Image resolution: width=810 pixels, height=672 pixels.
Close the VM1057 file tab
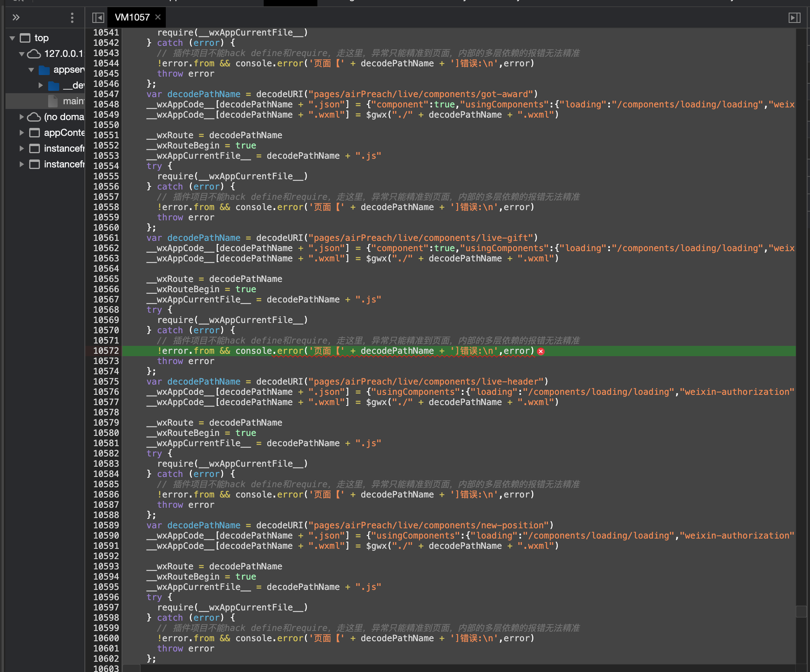tap(158, 17)
